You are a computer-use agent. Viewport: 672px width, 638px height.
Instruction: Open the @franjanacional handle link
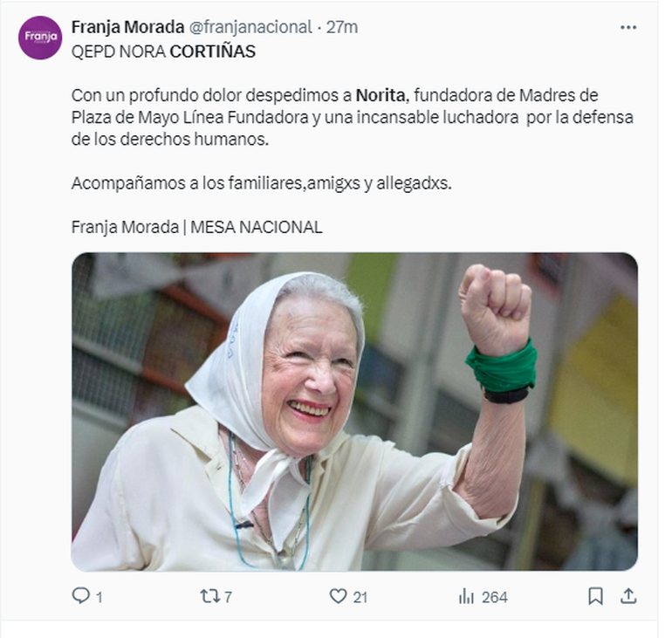click(250, 27)
